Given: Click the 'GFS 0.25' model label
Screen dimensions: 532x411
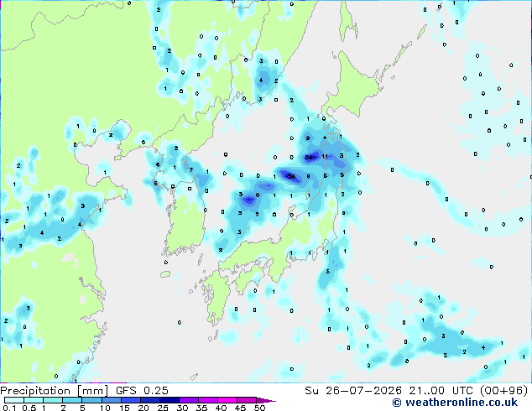Looking at the screenshot, I should point(142,391).
